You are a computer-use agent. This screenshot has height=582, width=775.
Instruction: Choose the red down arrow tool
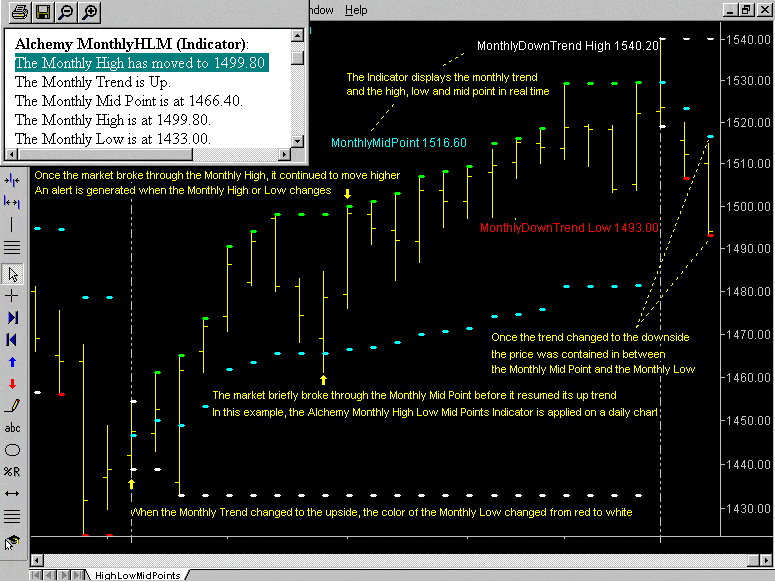click(x=12, y=384)
